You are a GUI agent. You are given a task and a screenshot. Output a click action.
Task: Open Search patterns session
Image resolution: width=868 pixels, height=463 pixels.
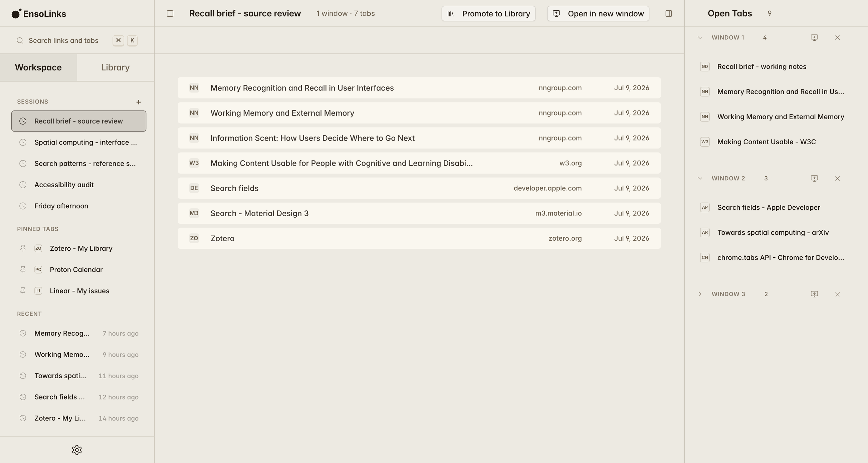pyautogui.click(x=79, y=164)
